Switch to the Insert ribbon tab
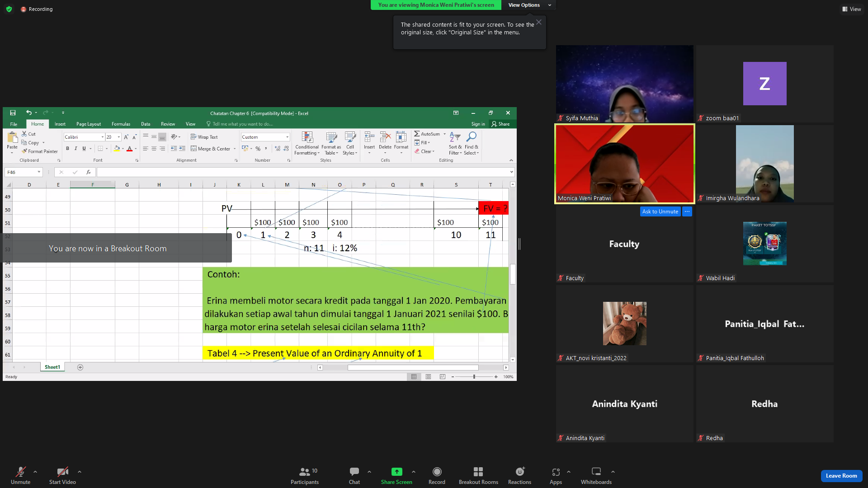Image resolution: width=868 pixels, height=488 pixels. pyautogui.click(x=60, y=124)
